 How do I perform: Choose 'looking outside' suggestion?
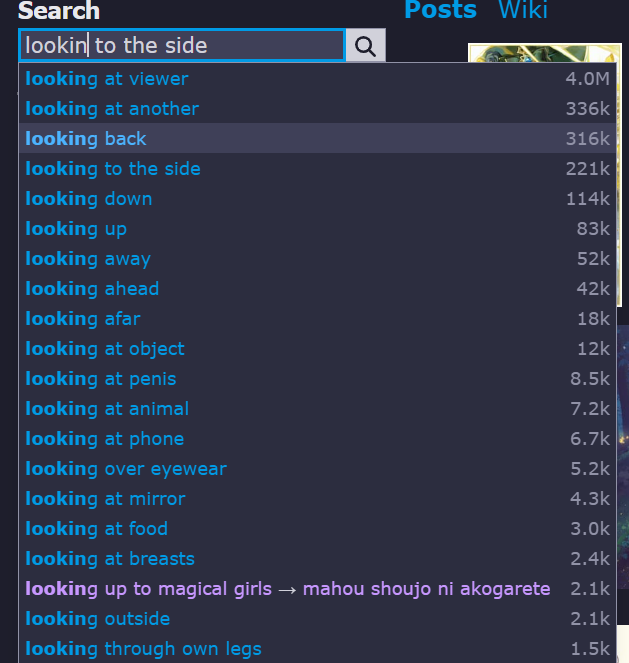tap(317, 619)
